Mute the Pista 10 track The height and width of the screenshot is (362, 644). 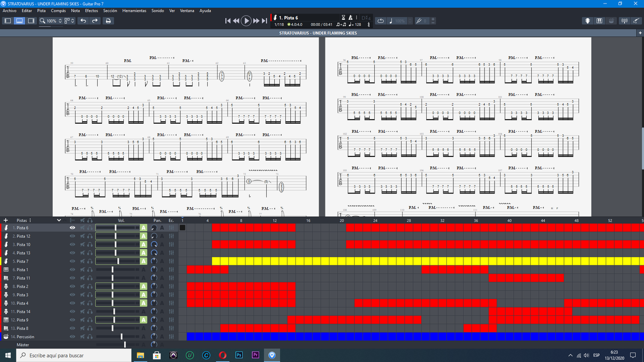(82, 244)
